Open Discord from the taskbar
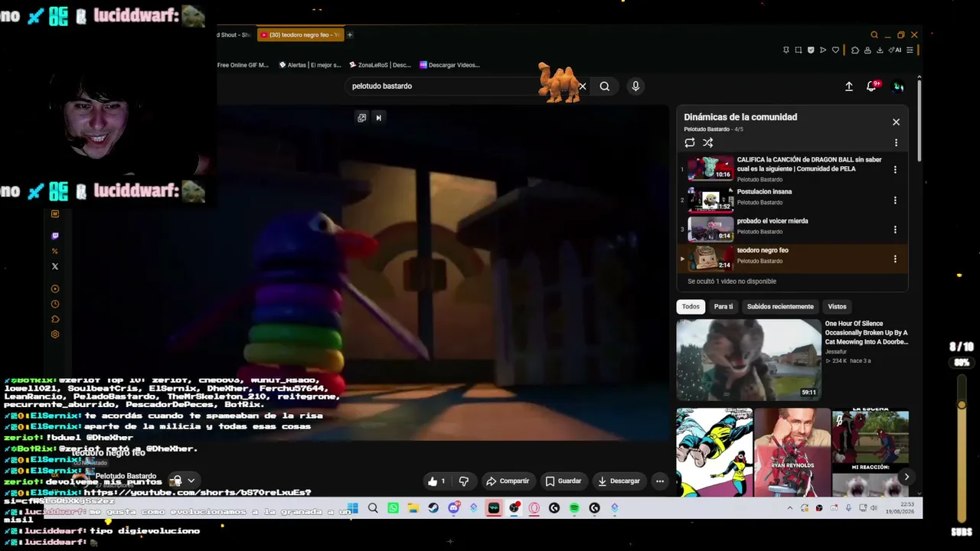Screen dimensions: 980x551 tap(453, 508)
